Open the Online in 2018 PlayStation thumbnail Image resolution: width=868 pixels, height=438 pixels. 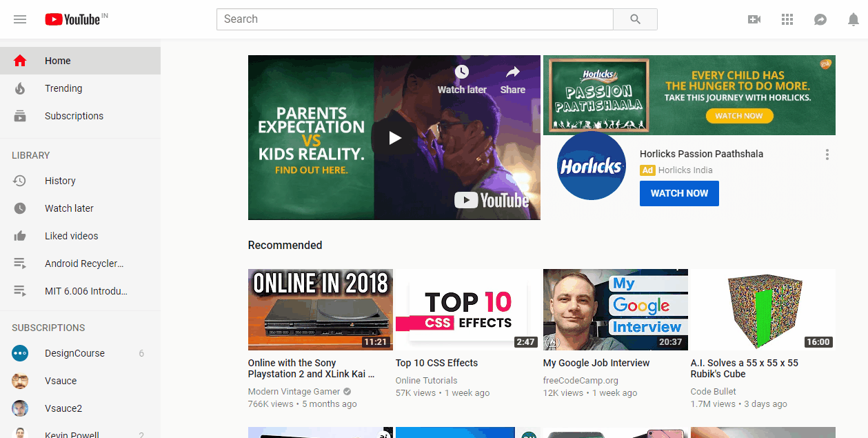tap(321, 310)
